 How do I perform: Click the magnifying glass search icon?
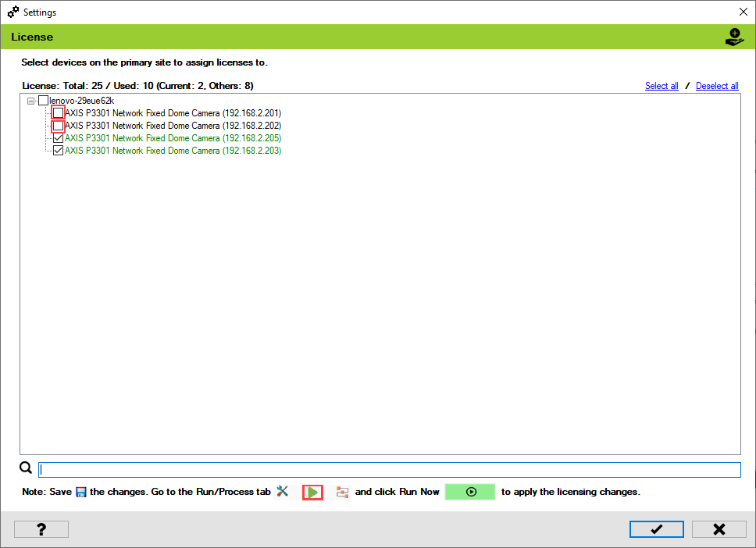click(26, 468)
